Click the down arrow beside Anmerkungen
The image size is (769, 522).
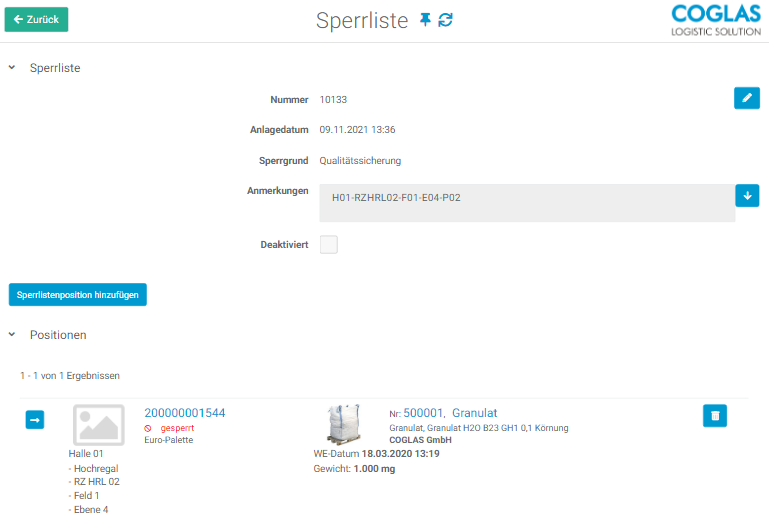pyautogui.click(x=746, y=195)
